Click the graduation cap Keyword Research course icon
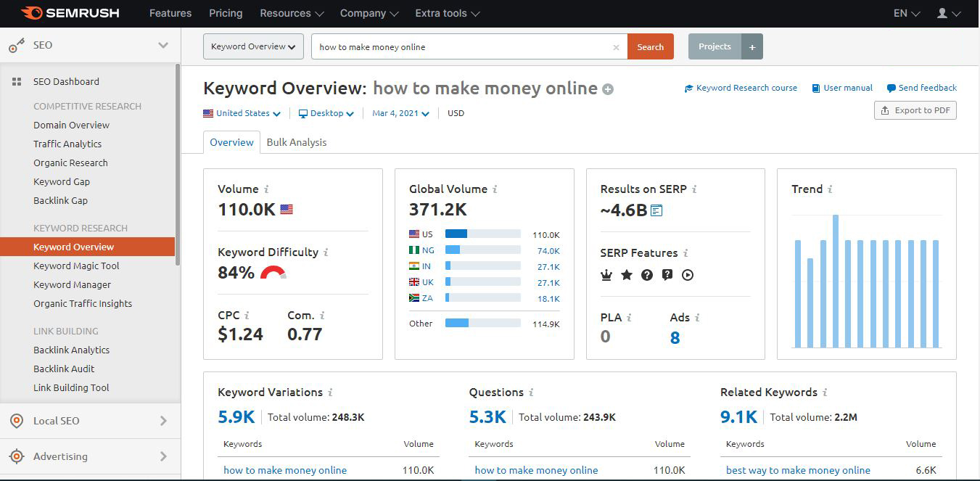 point(689,88)
